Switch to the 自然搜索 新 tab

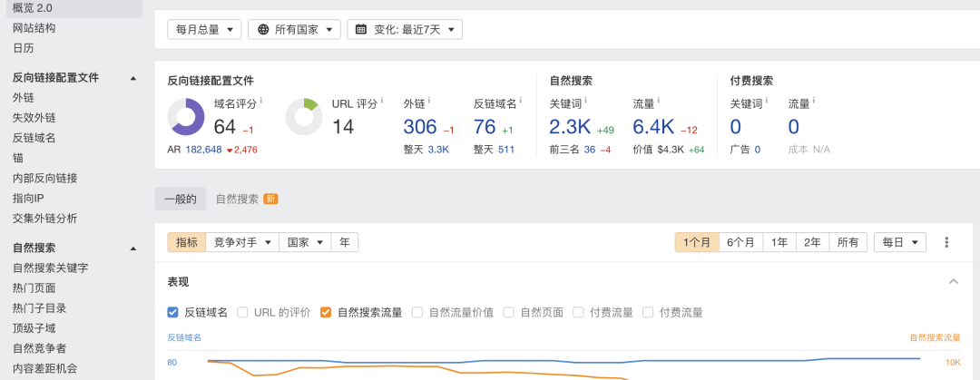[246, 200]
